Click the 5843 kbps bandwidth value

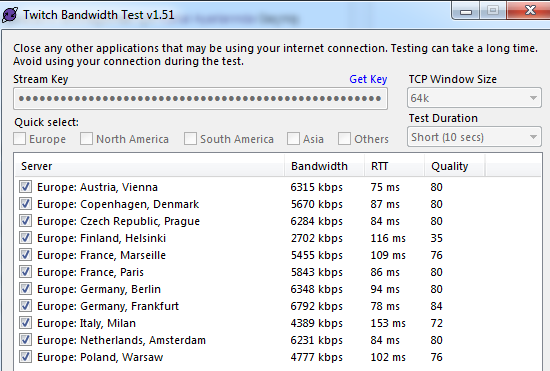pyautogui.click(x=316, y=272)
